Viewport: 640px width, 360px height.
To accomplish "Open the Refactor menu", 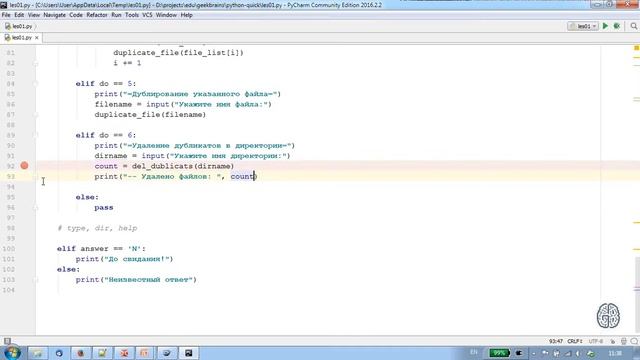I will point(97,15).
